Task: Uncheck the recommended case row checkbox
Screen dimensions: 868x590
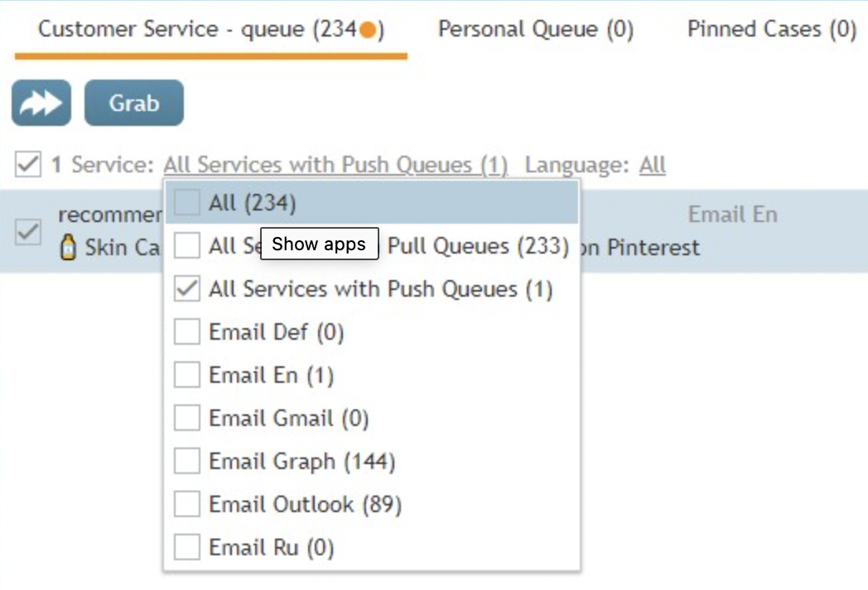Action: point(28,232)
